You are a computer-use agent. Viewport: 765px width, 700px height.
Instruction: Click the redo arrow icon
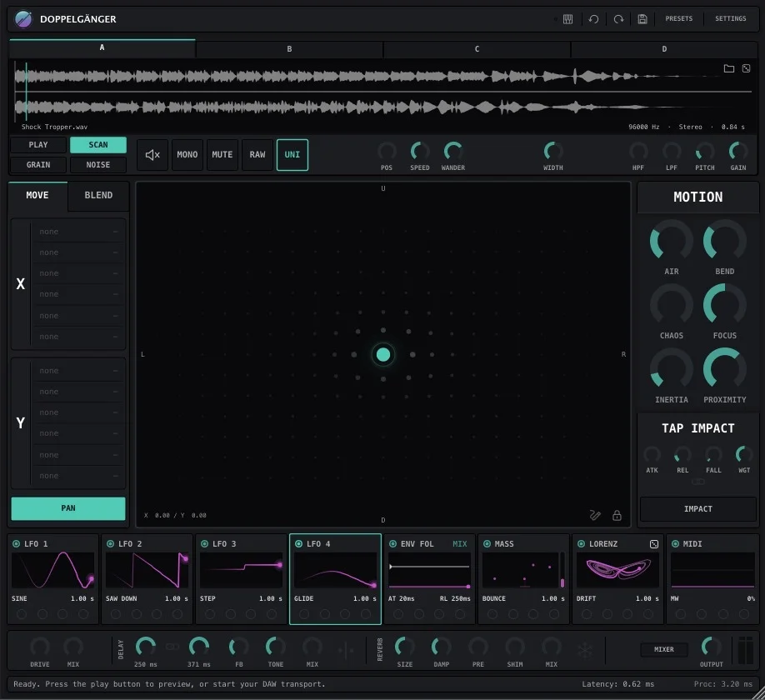pyautogui.click(x=618, y=19)
